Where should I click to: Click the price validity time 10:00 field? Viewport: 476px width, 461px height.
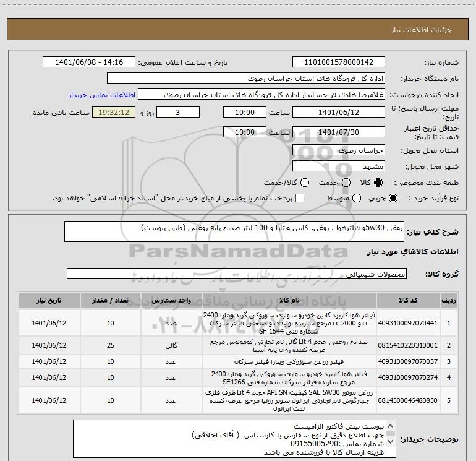tap(245, 132)
